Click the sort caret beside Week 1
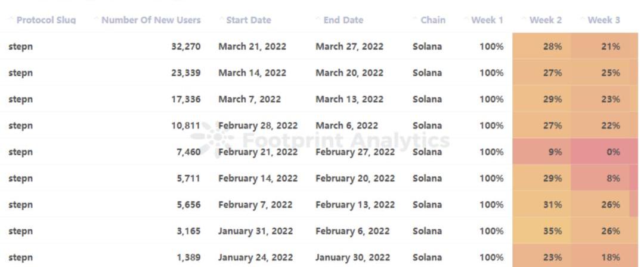This screenshot has height=267, width=644. pyautogui.click(x=466, y=20)
